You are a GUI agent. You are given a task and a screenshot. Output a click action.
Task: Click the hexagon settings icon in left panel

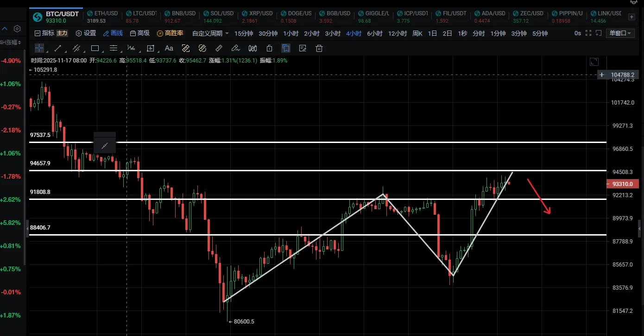17,29
